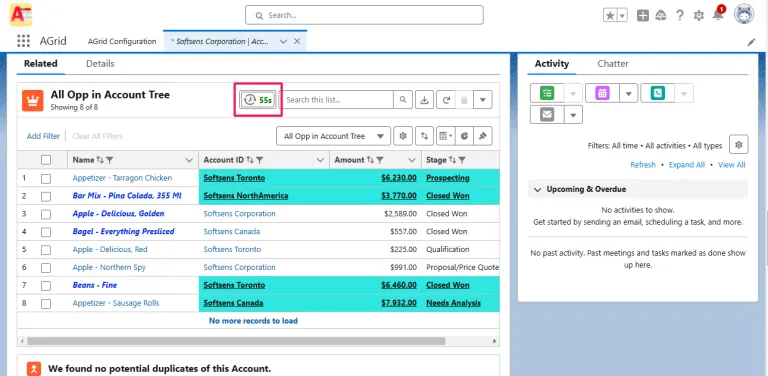Open the Notifications bell icon

coord(718,15)
